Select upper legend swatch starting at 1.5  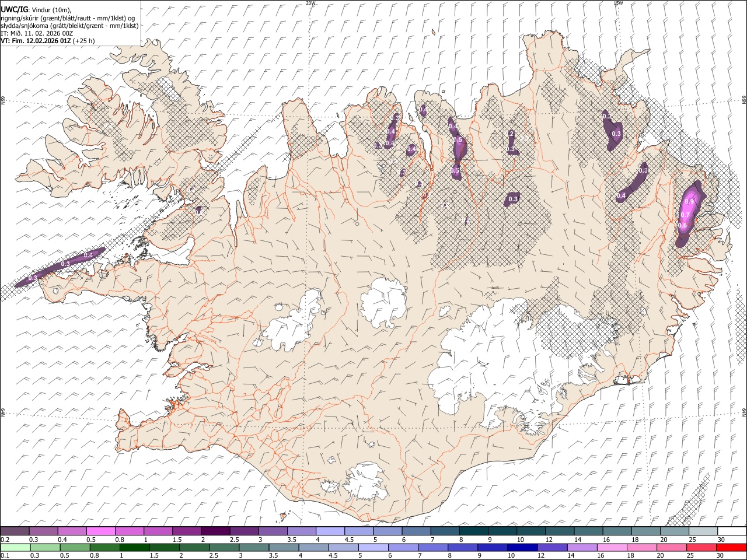187,531
